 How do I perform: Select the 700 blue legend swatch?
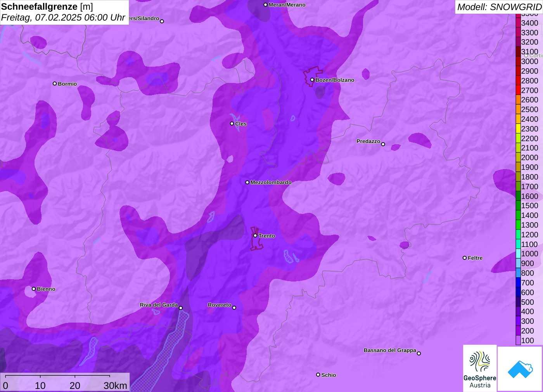518,283
